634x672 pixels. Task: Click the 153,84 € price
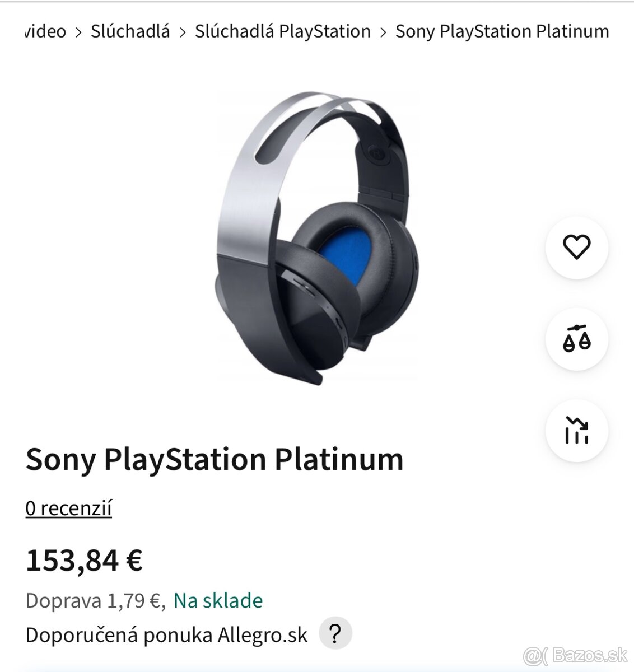click(87, 561)
